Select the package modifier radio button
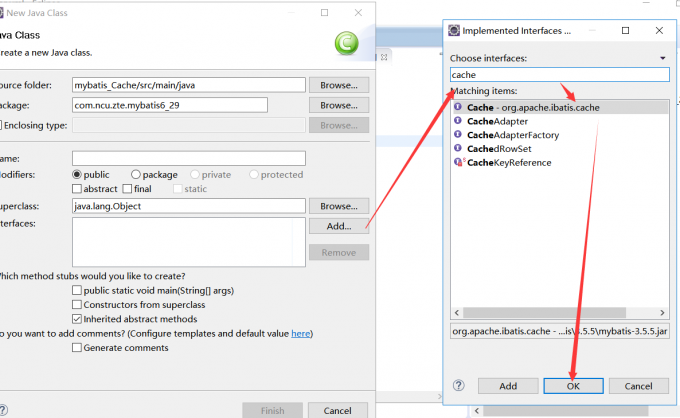Viewport: 680px width, 418px height. point(135,174)
